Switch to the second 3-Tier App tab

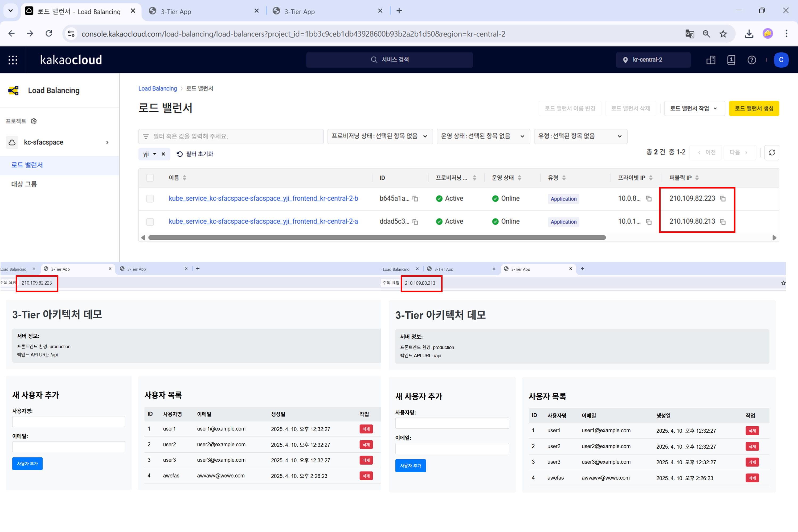[x=299, y=11]
